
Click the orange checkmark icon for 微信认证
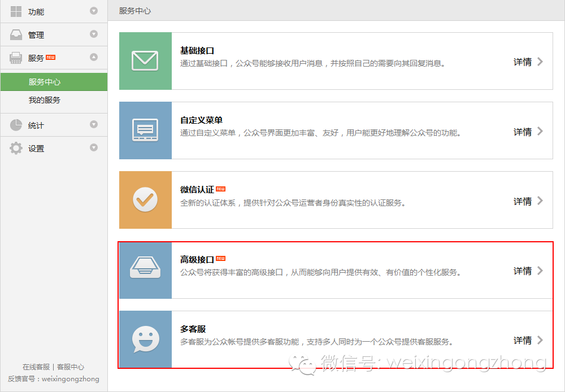click(x=145, y=199)
